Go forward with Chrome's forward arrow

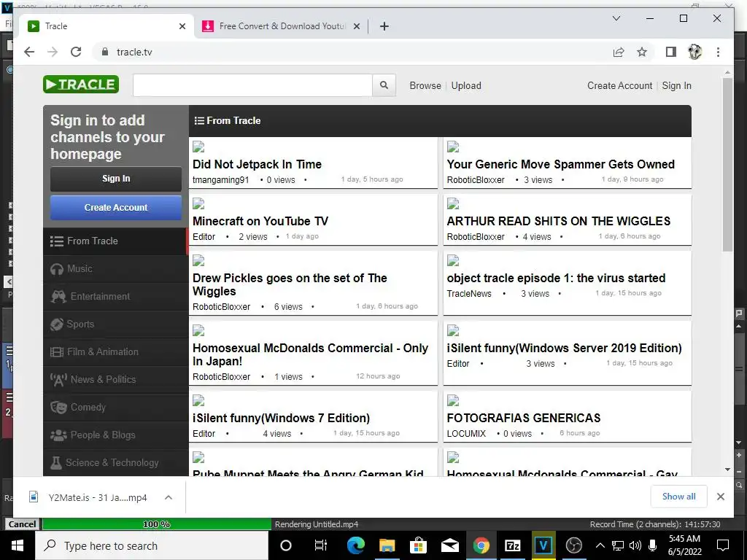click(53, 52)
